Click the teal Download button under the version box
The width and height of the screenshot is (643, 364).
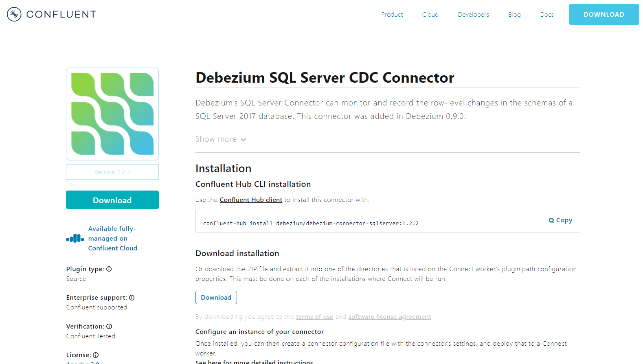(x=112, y=200)
